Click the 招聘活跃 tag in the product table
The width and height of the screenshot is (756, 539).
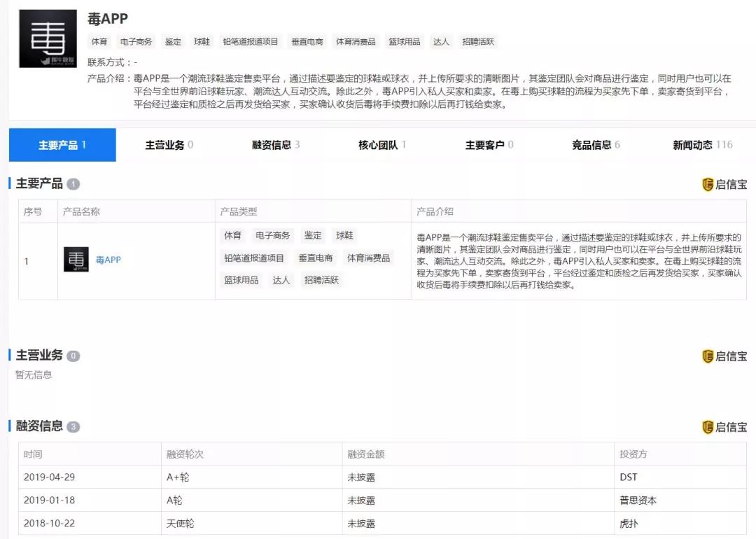pyautogui.click(x=321, y=281)
